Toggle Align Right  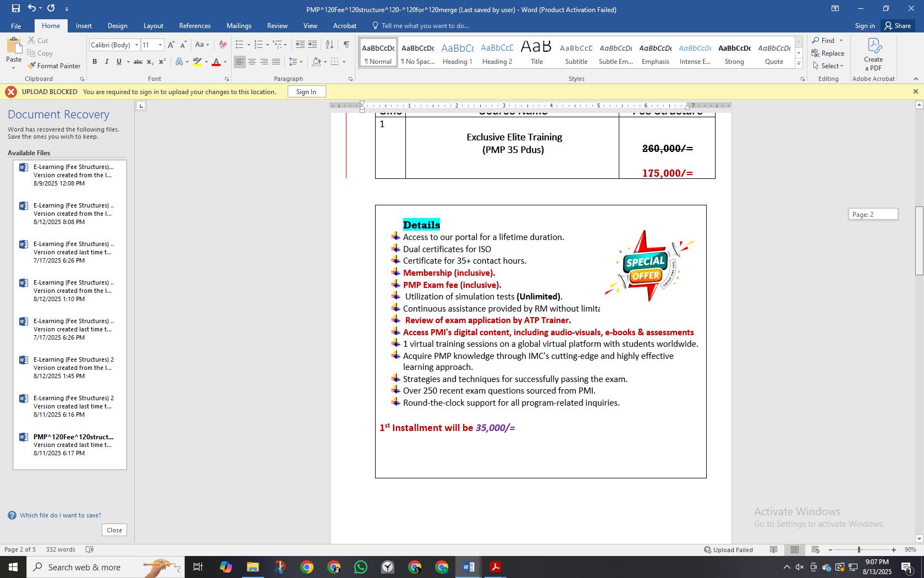(x=263, y=62)
